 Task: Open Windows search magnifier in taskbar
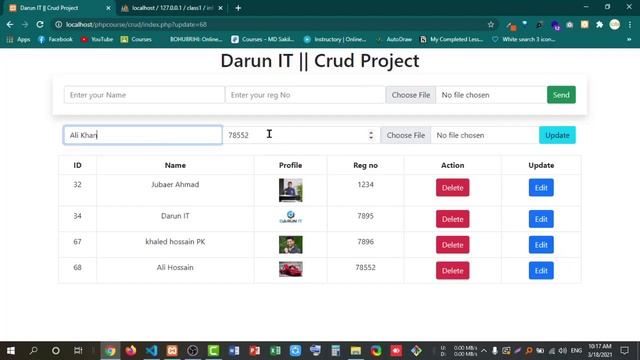tap(33, 351)
